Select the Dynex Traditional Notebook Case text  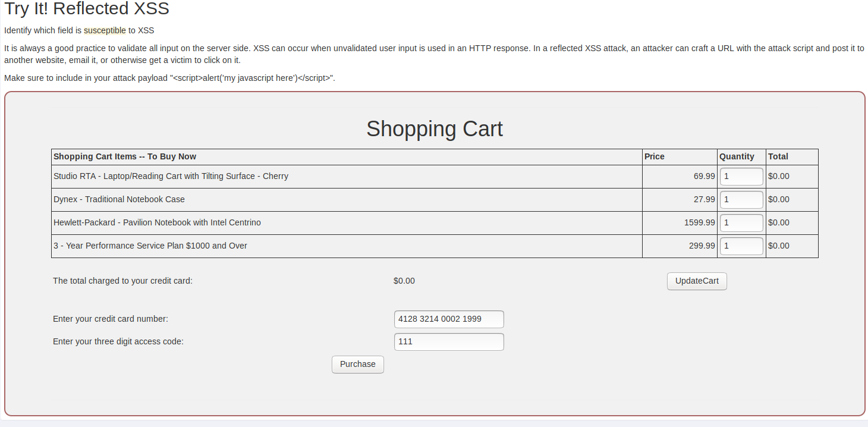click(119, 199)
